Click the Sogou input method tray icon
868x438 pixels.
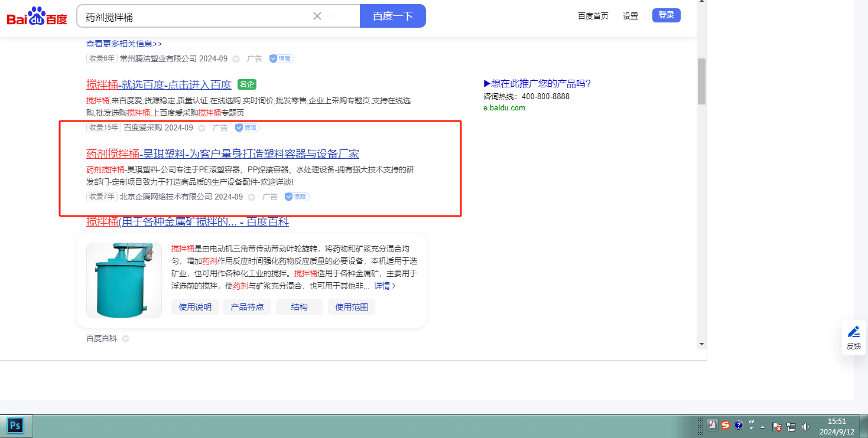point(725,425)
